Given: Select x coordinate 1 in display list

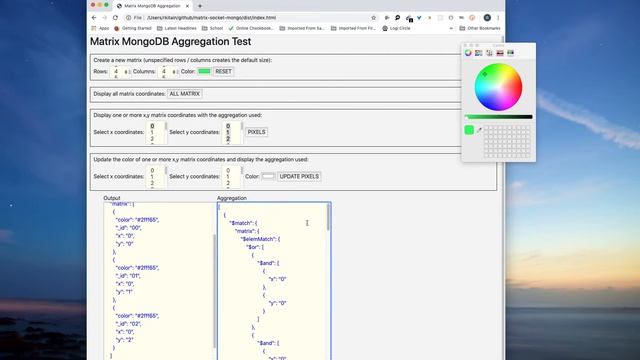Looking at the screenshot, I should [152, 133].
